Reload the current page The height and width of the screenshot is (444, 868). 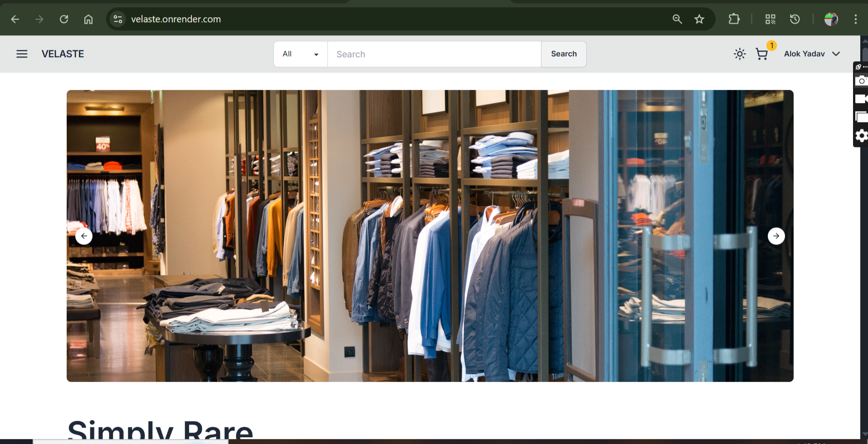coord(64,19)
